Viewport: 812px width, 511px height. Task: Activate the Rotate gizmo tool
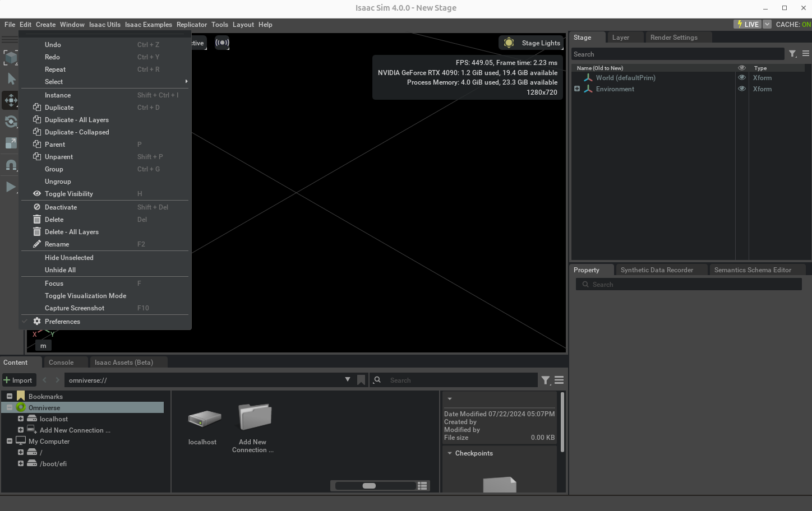pyautogui.click(x=11, y=122)
